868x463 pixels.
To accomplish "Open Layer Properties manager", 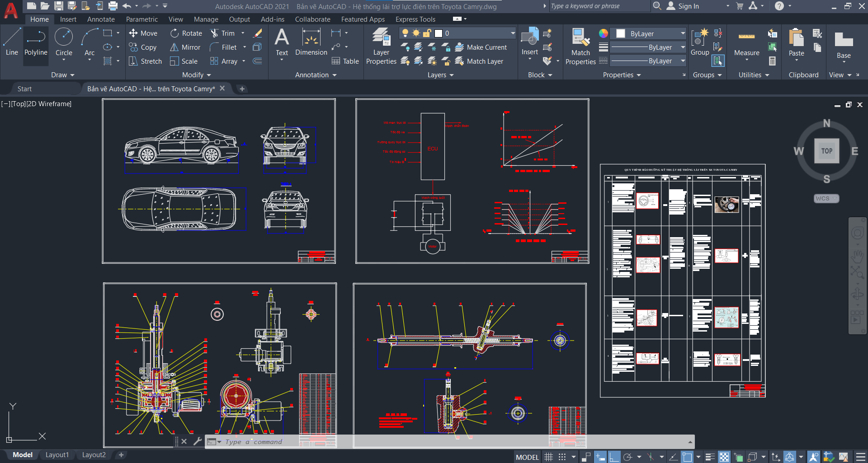I will [381, 46].
